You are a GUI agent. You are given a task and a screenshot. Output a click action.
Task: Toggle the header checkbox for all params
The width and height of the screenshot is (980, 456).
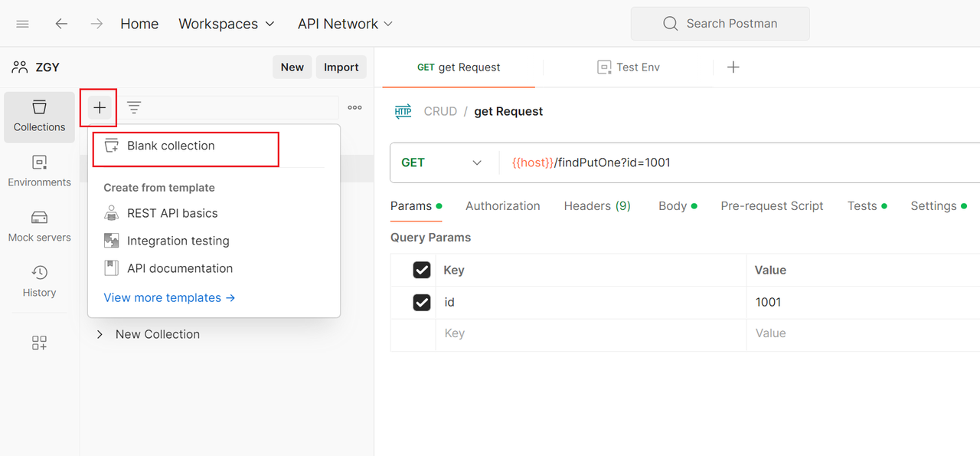tap(422, 270)
